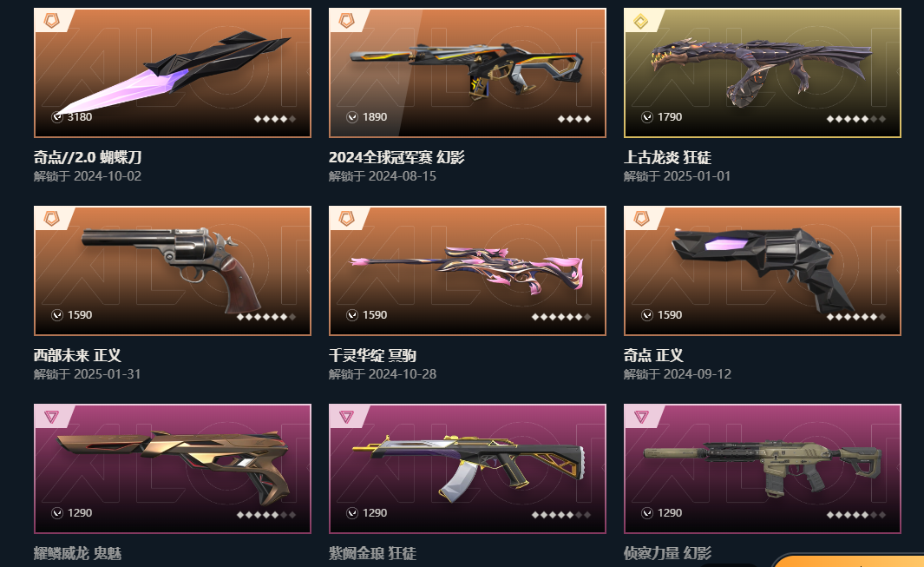Click the pink triangle badge on 紫阙金琅 狂徒 card
Screen dimensions: 924x567
[346, 417]
